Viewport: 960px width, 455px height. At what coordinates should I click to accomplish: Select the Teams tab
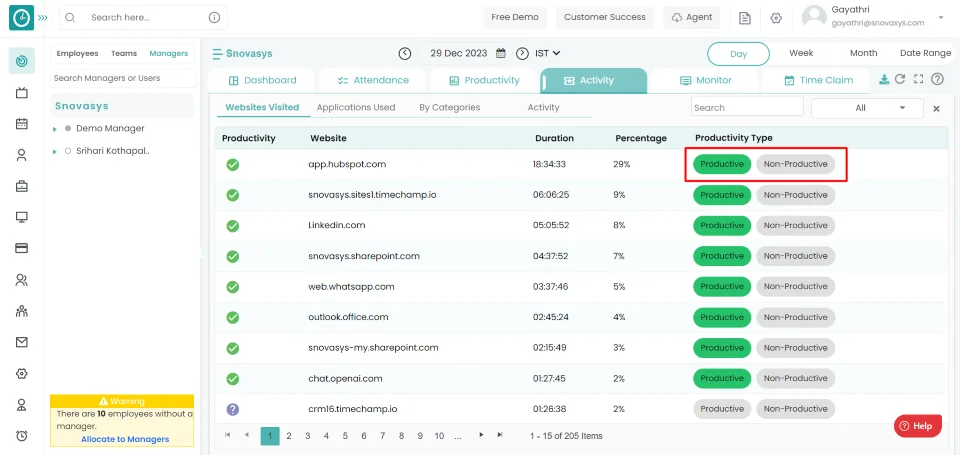tap(124, 53)
